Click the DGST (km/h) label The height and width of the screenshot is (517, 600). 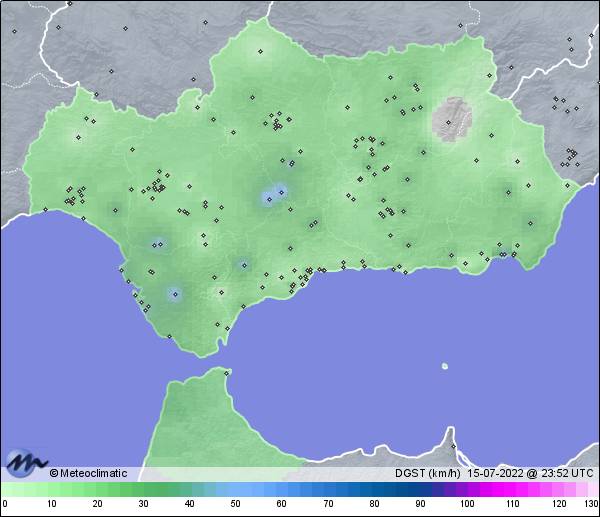click(x=427, y=473)
